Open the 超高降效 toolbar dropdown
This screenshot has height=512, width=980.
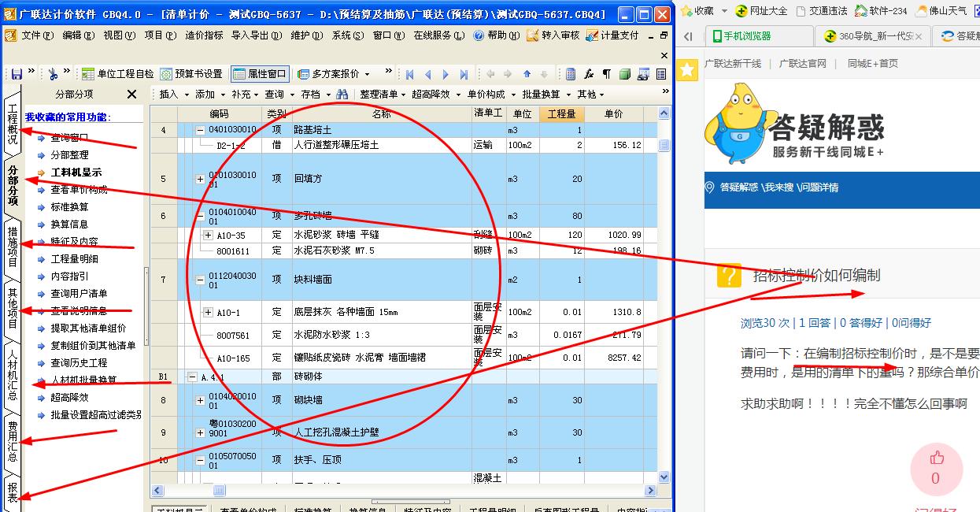pos(435,95)
